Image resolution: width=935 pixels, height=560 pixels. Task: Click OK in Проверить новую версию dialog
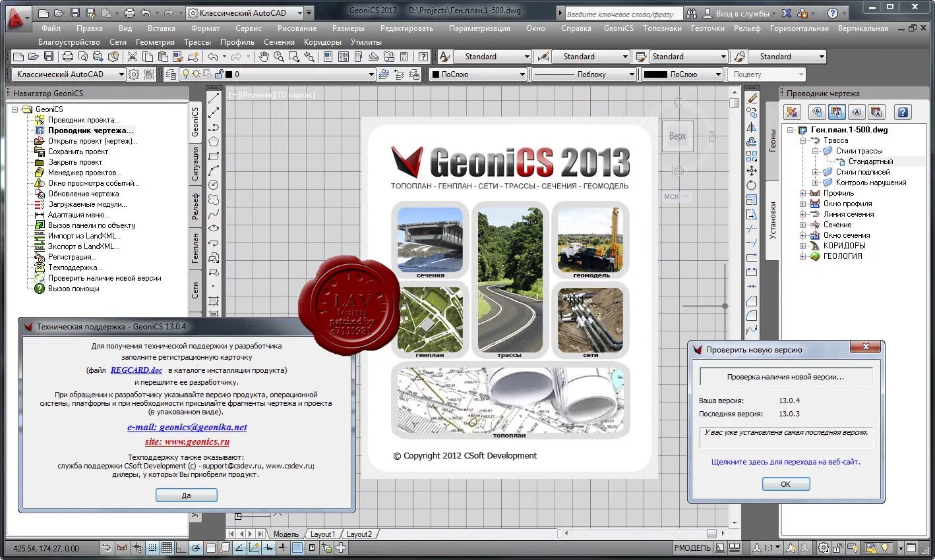(785, 484)
